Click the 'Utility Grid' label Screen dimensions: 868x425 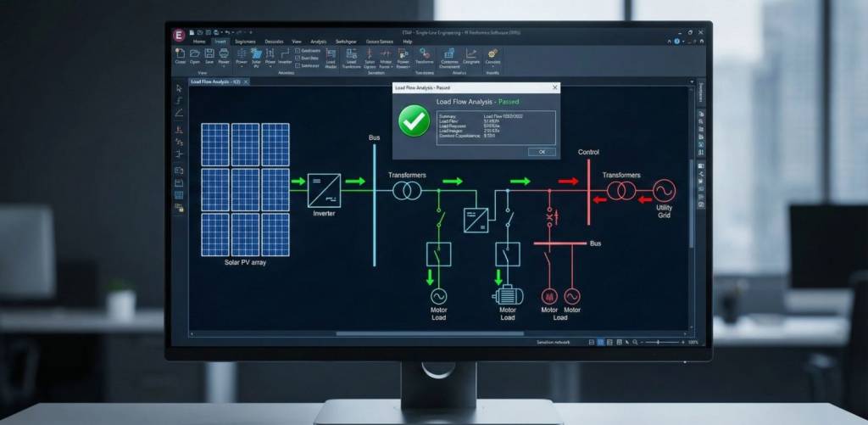[x=665, y=211]
